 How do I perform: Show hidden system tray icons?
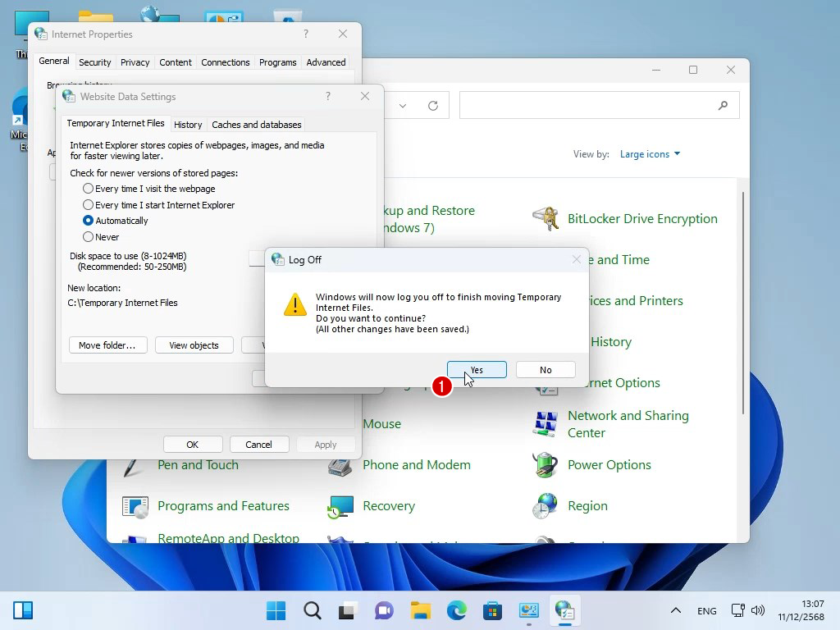(675, 610)
